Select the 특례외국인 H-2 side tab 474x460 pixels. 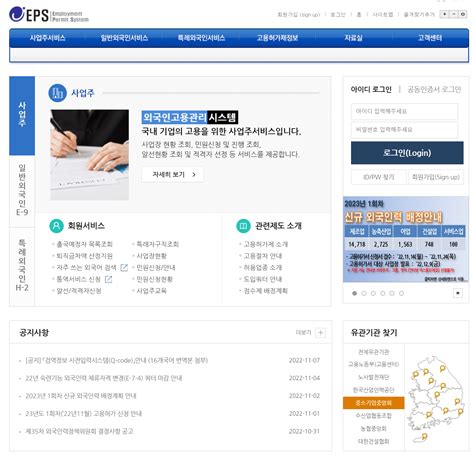[x=22, y=267]
